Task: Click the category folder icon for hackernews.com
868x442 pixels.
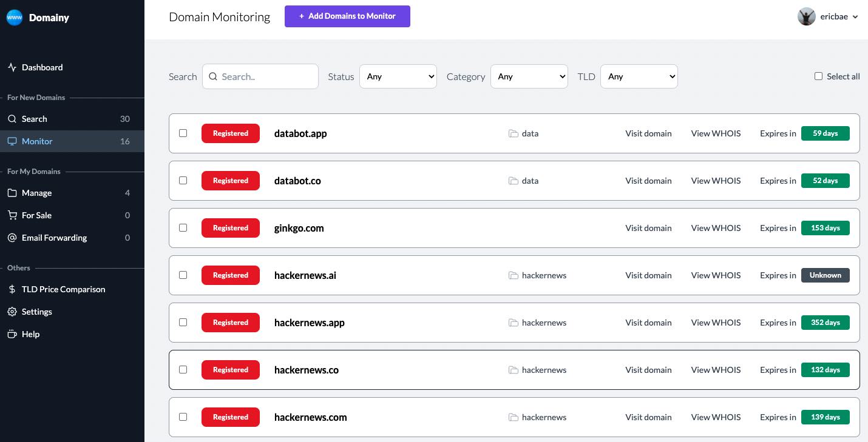Action: (514, 417)
